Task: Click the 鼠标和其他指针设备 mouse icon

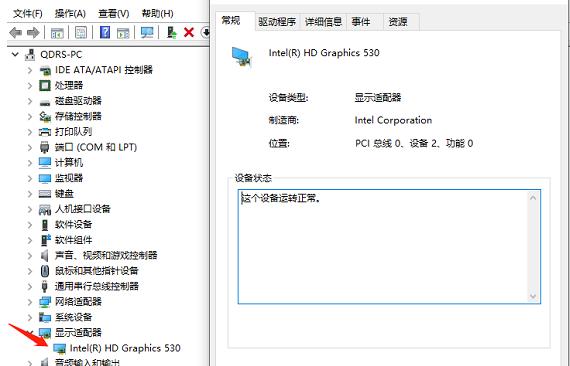Action: (45, 271)
